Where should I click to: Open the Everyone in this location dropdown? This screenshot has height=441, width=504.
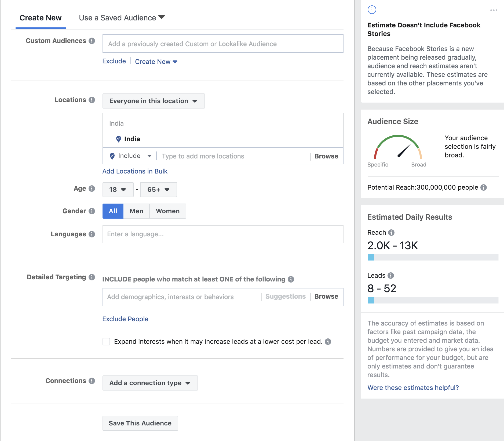pyautogui.click(x=154, y=101)
